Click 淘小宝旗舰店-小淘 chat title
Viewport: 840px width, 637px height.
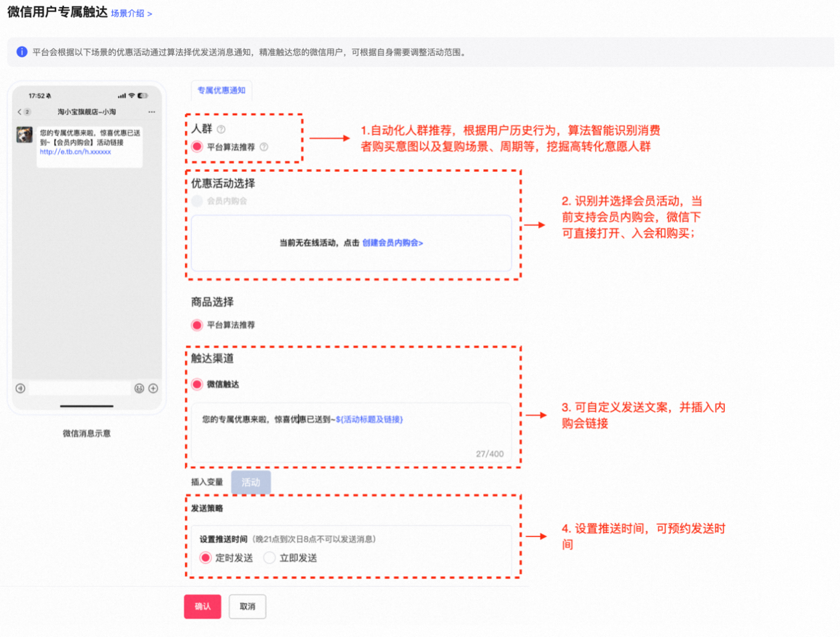point(87,112)
